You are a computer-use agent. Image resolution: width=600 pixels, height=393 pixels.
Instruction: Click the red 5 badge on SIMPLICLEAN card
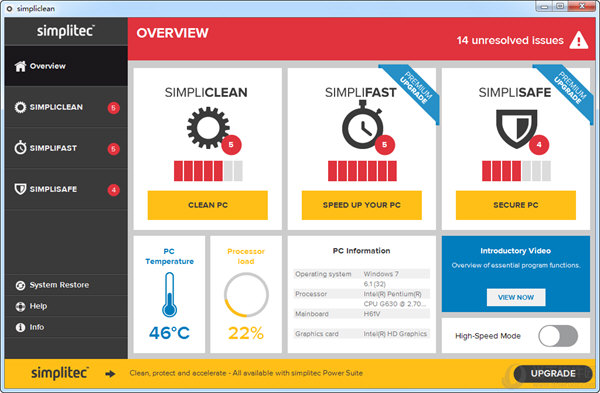231,145
